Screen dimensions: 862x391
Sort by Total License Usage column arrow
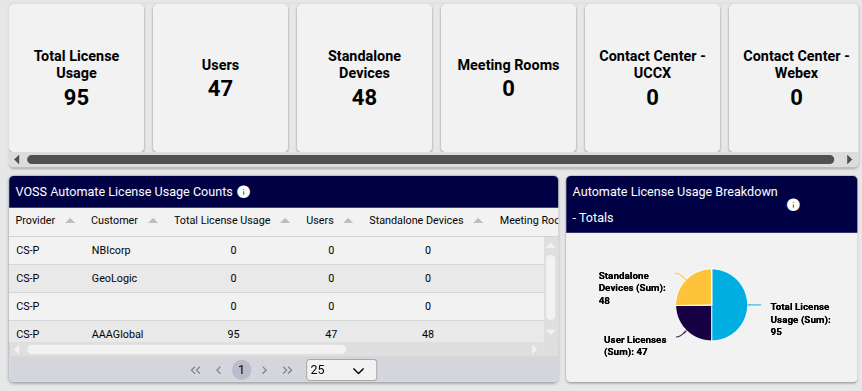pyautogui.click(x=285, y=221)
